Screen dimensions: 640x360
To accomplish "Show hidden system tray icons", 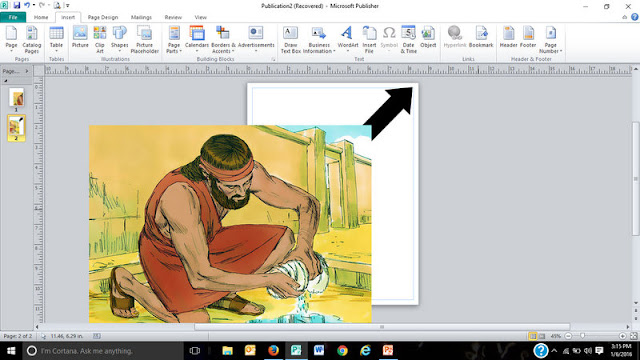I will 554,351.
